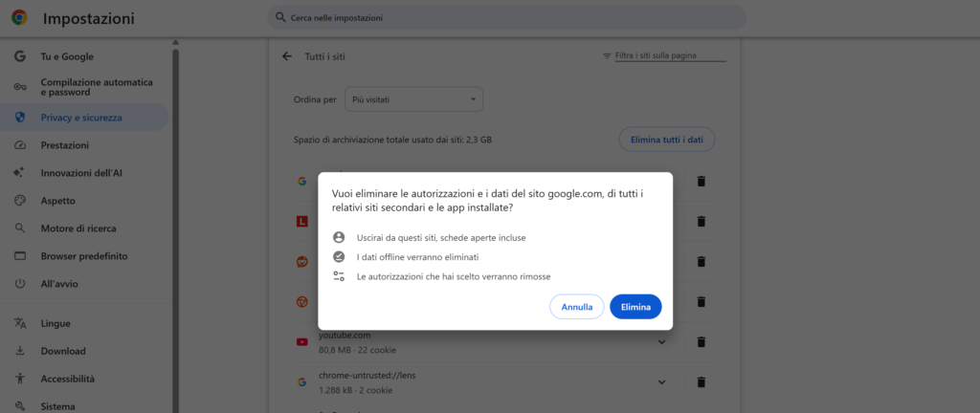Screen dimensions: 980x413
Task: Go back using the arrow beside Tutti i siti
Action: tap(287, 56)
